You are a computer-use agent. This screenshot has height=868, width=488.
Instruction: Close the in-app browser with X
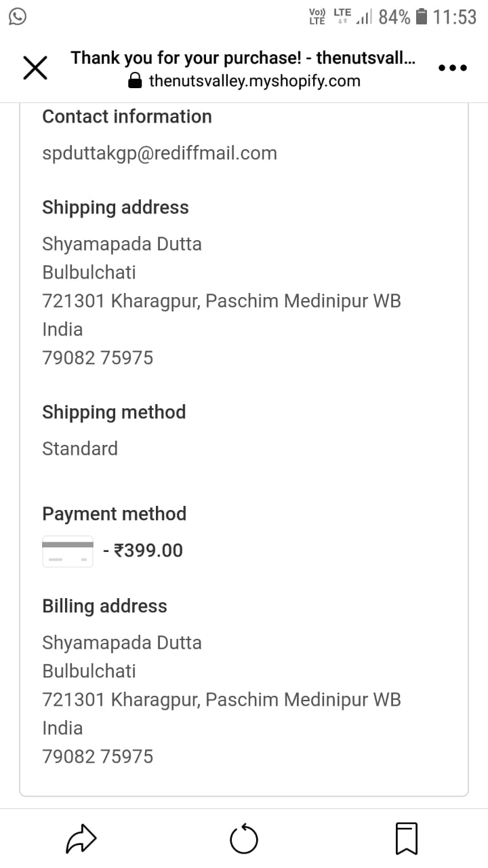pyautogui.click(x=35, y=68)
